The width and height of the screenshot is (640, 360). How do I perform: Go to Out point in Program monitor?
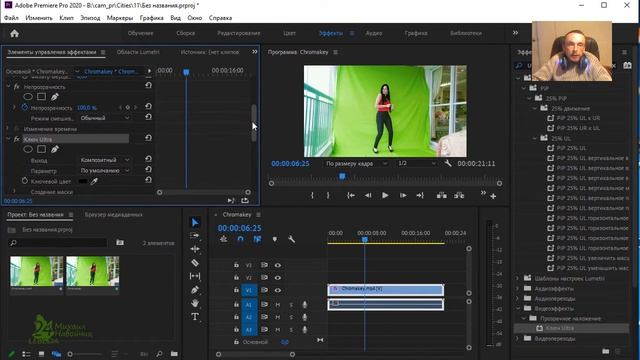(x=420, y=196)
